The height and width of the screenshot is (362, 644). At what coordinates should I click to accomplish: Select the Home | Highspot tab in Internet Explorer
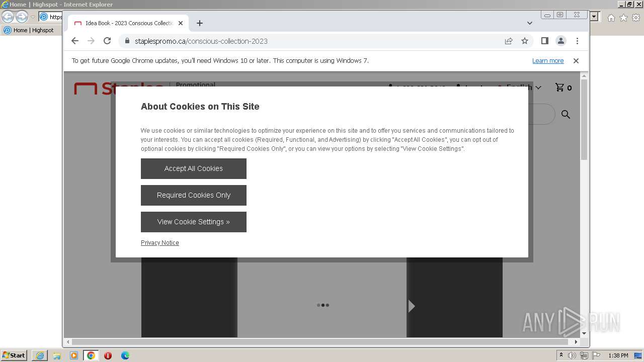point(29,30)
